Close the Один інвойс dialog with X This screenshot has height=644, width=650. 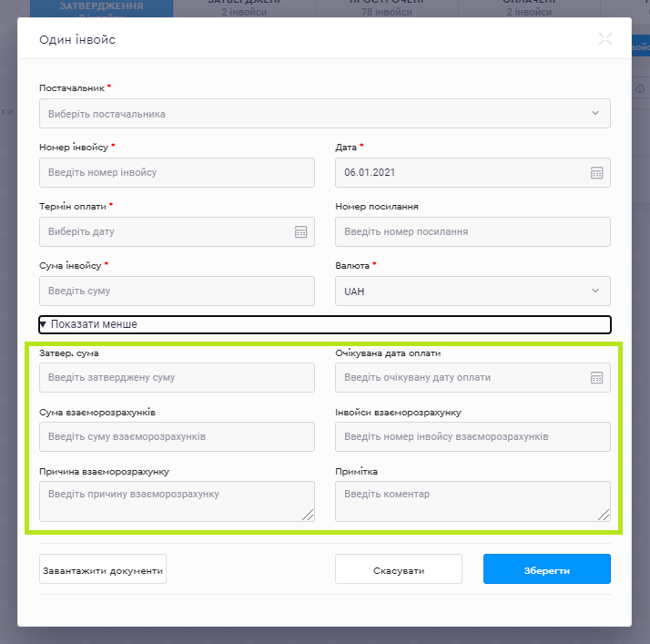coord(605,39)
